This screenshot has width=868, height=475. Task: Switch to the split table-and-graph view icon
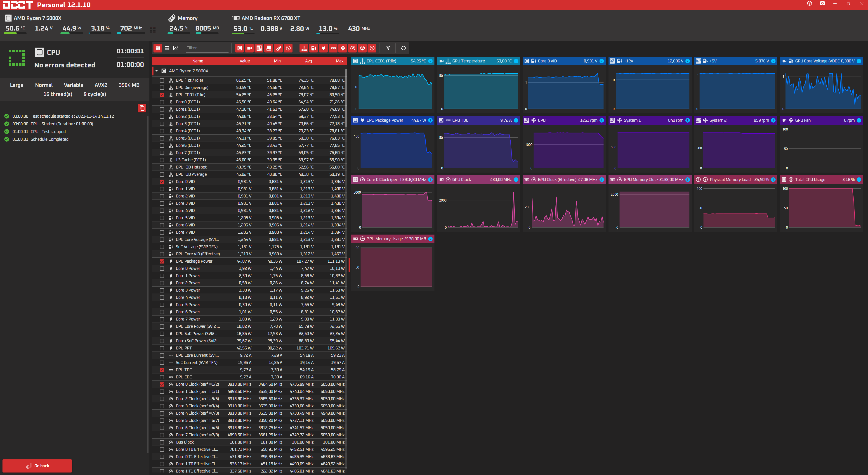coord(158,48)
